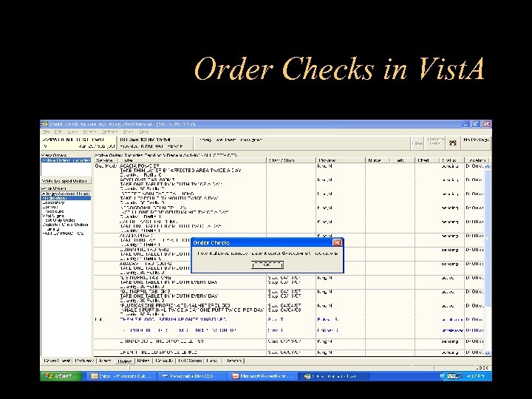Click the Start / Stop column header
532x399 pixels.
click(x=291, y=160)
